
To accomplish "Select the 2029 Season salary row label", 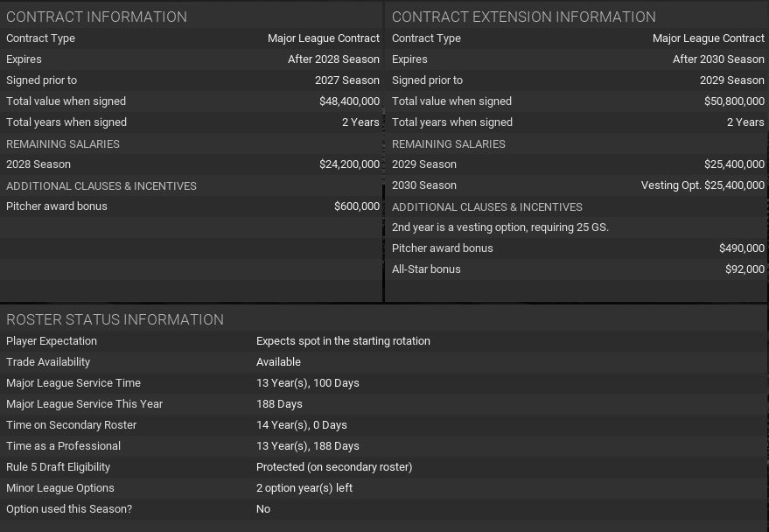I will [x=424, y=164].
